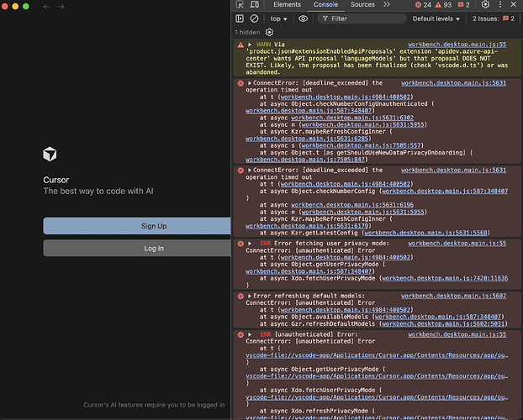This screenshot has width=523, height=420.
Task: Open the DevTools three-dot customize menu
Action: pos(499,4)
